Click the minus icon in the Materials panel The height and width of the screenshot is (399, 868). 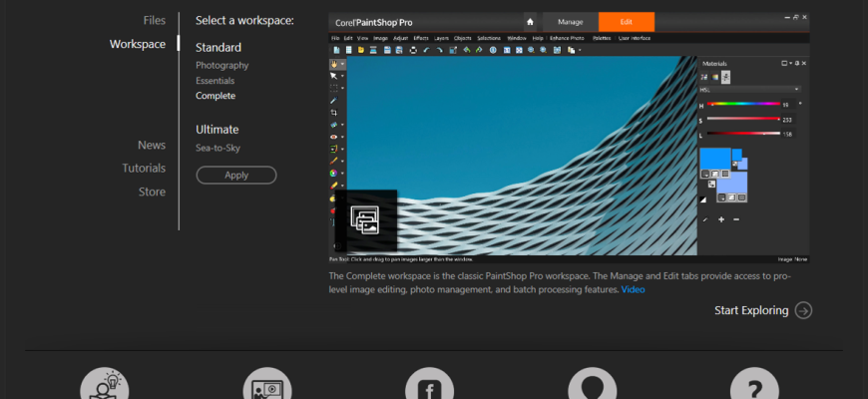click(x=736, y=219)
